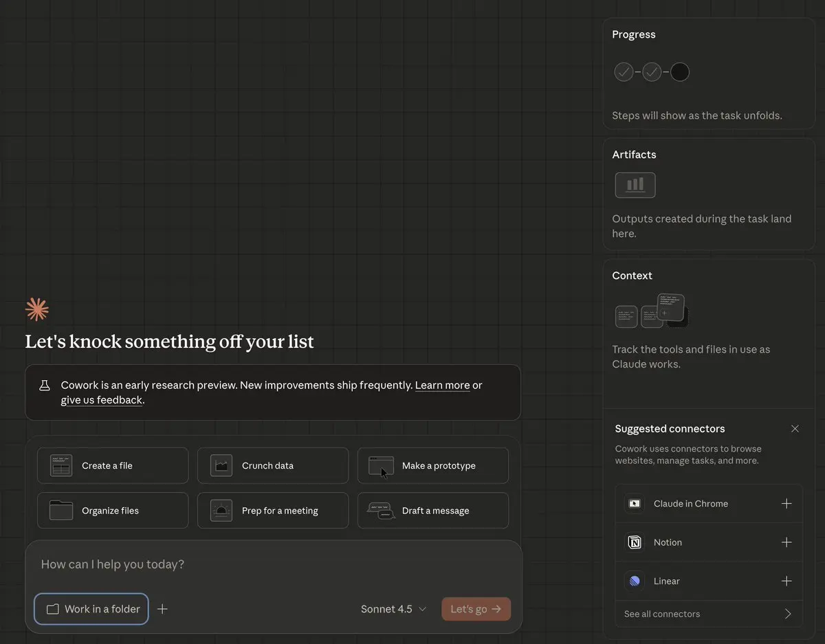This screenshot has height=644, width=825.
Task: Focus the How can I help input
Action: 274,564
